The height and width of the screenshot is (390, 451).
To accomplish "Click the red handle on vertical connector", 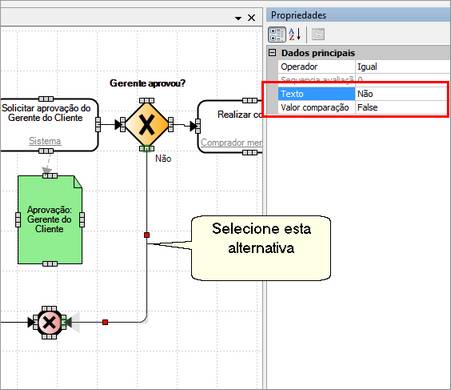I will 147,235.
